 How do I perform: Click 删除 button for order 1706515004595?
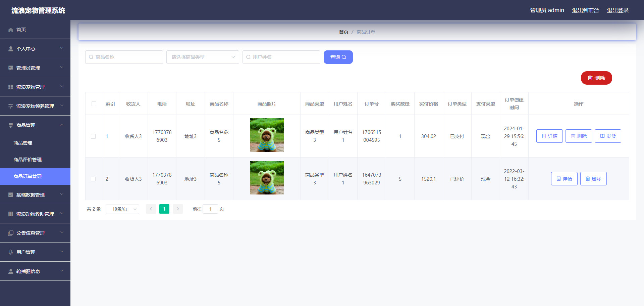[579, 136]
